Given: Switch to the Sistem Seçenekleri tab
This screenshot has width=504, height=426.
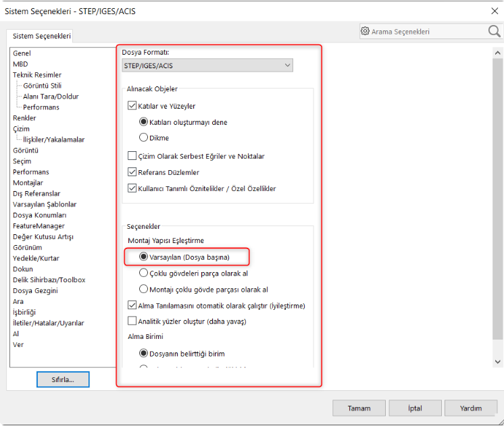Looking at the screenshot, I should [42, 36].
